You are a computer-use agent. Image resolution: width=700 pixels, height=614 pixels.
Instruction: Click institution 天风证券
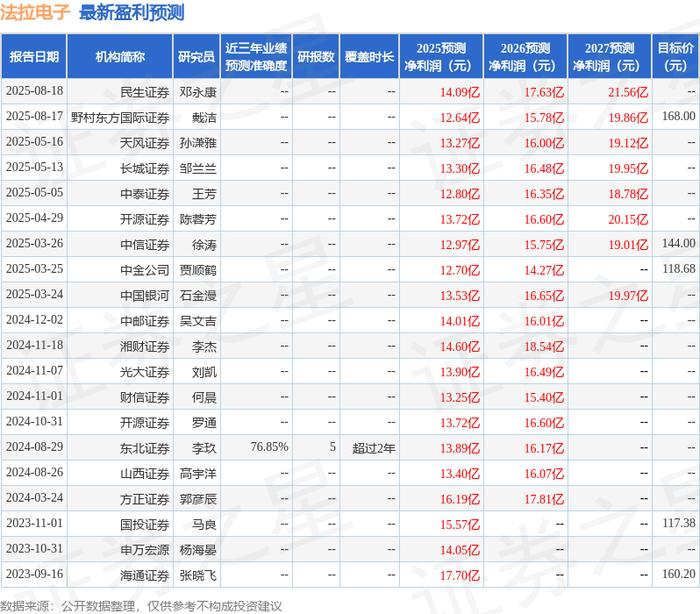coord(145,143)
